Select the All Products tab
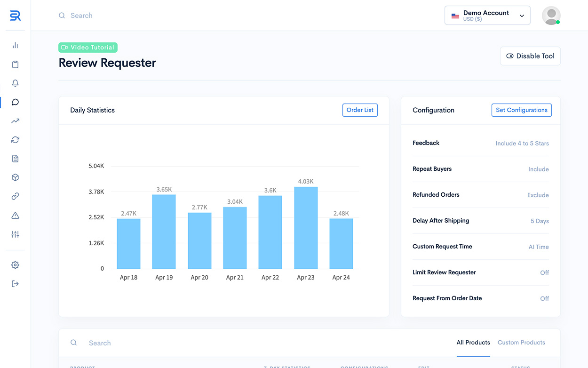This screenshot has height=368, width=588. 473,343
